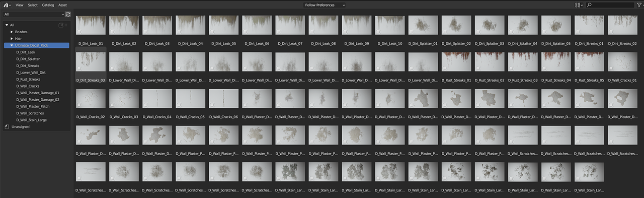
Task: Collapse the All catalog tree
Action: pos(7,25)
